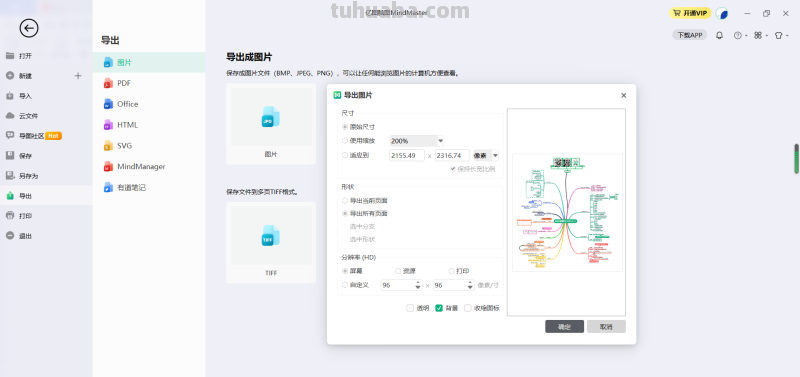Close the 导出图片 dialog
800x377 pixels.
(x=623, y=95)
